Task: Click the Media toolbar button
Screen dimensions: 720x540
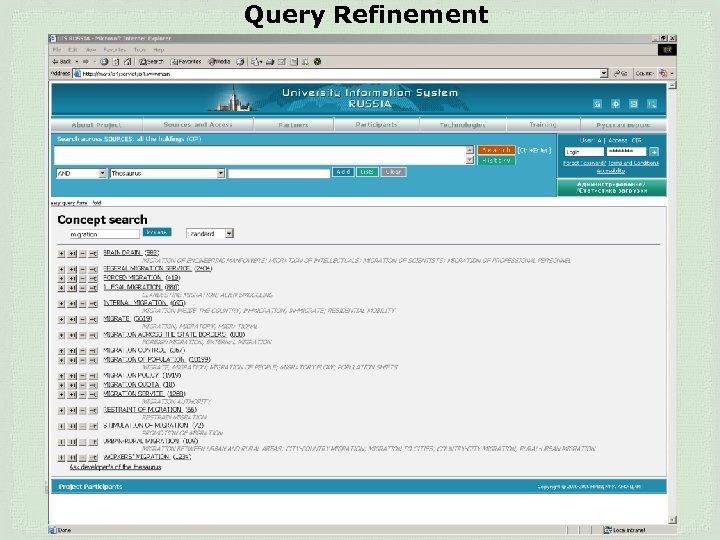Action: (219, 62)
